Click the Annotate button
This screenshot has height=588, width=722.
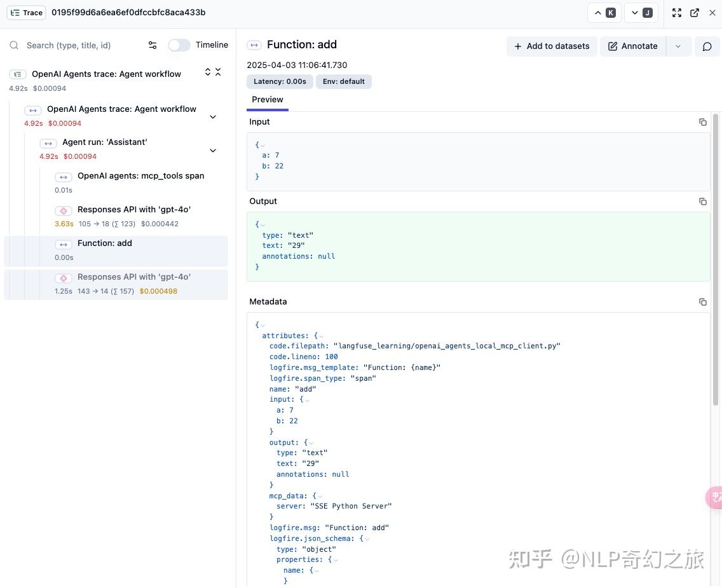(x=632, y=46)
